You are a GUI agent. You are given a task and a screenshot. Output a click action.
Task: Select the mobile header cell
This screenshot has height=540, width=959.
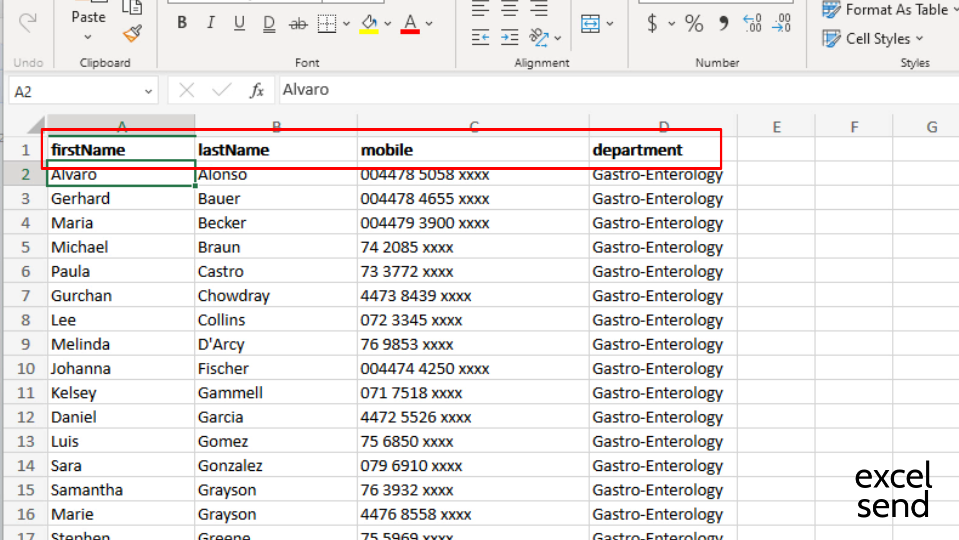(473, 150)
